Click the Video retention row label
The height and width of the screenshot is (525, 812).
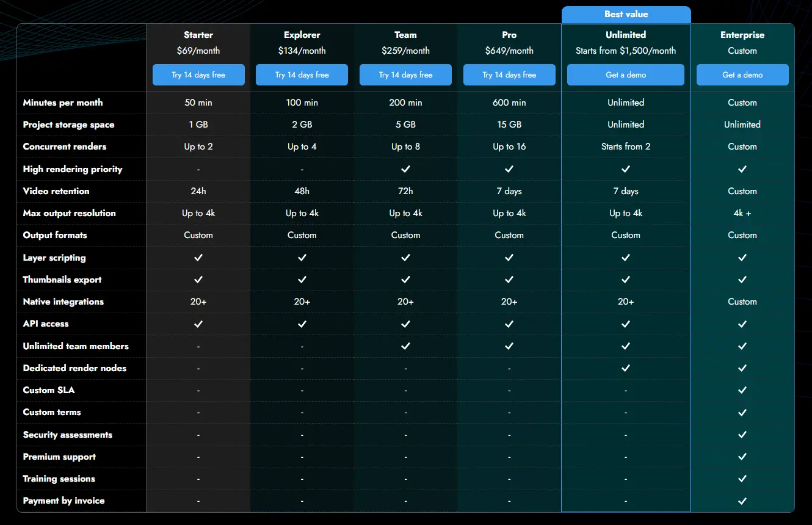tap(56, 191)
